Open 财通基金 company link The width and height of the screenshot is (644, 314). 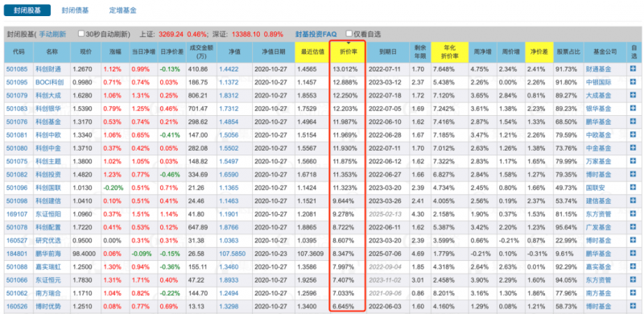[x=598, y=69]
